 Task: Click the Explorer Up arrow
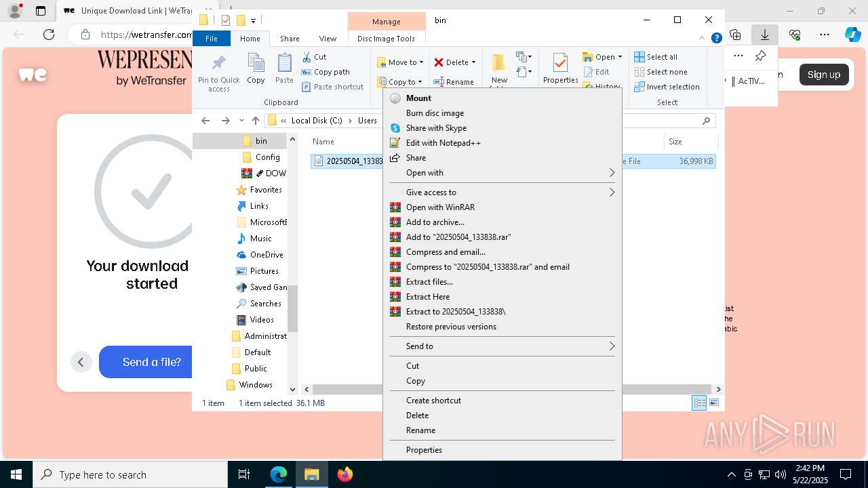255,121
